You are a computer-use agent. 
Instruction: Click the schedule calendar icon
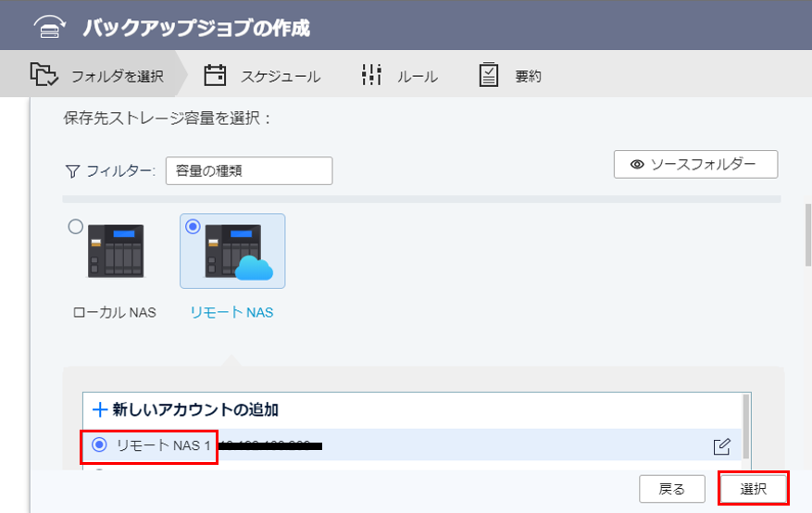(x=215, y=75)
